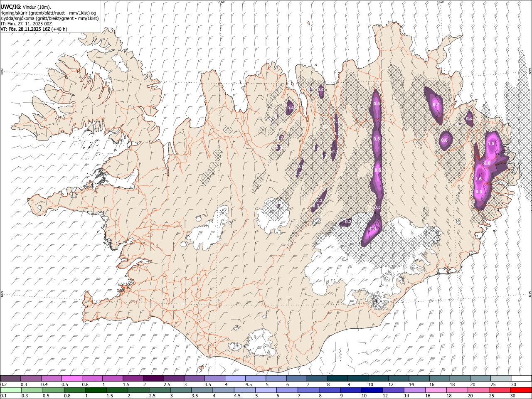Select the dark purple 2 mm snow scale swatch
532x399 pixels.
point(153,378)
